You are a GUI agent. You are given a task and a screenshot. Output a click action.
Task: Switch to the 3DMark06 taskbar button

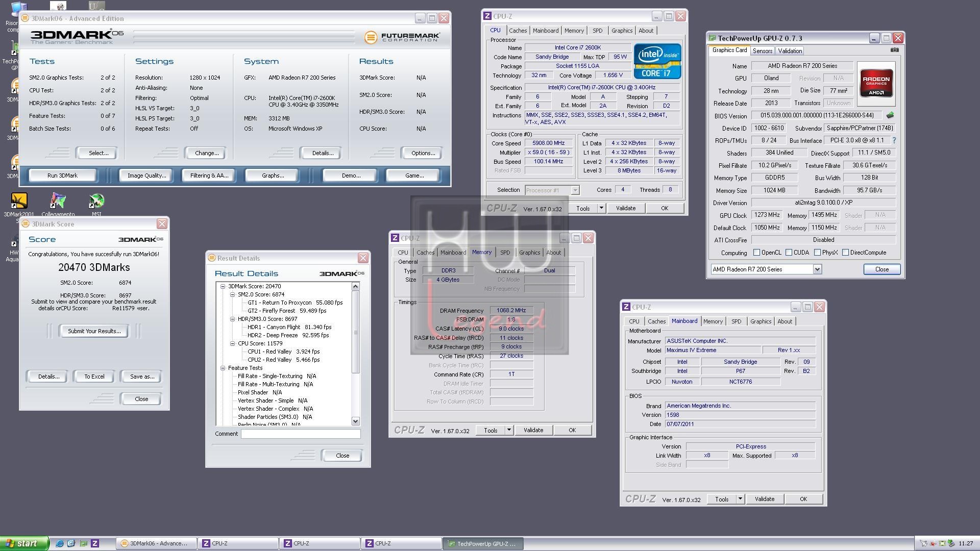(x=156, y=543)
